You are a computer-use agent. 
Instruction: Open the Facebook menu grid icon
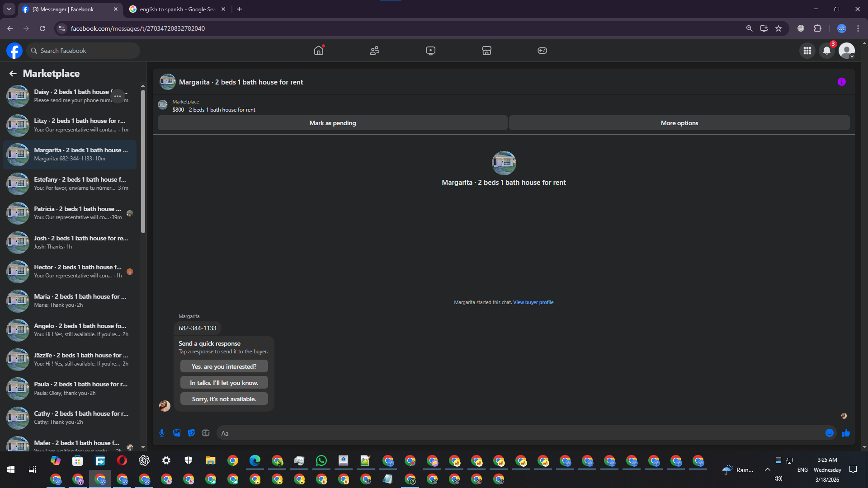tap(807, 51)
